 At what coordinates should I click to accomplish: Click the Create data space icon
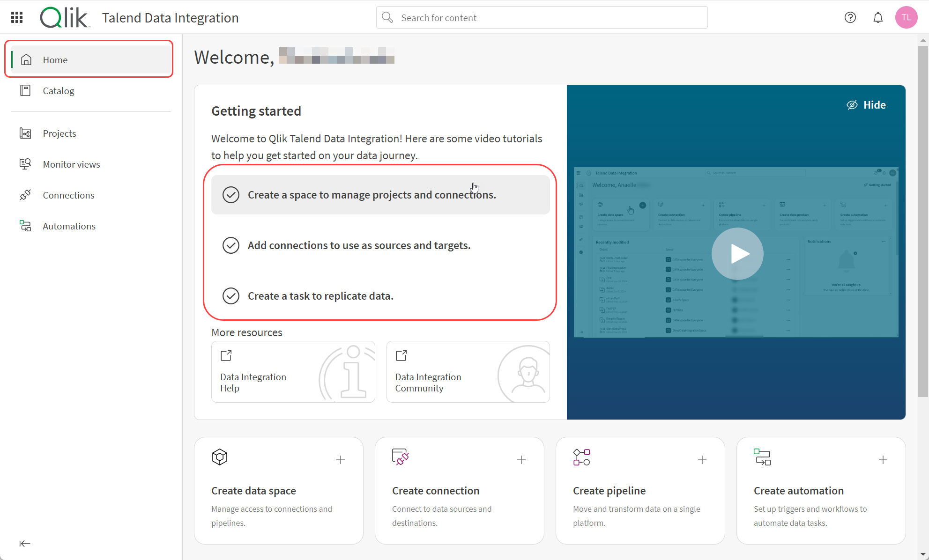(219, 458)
